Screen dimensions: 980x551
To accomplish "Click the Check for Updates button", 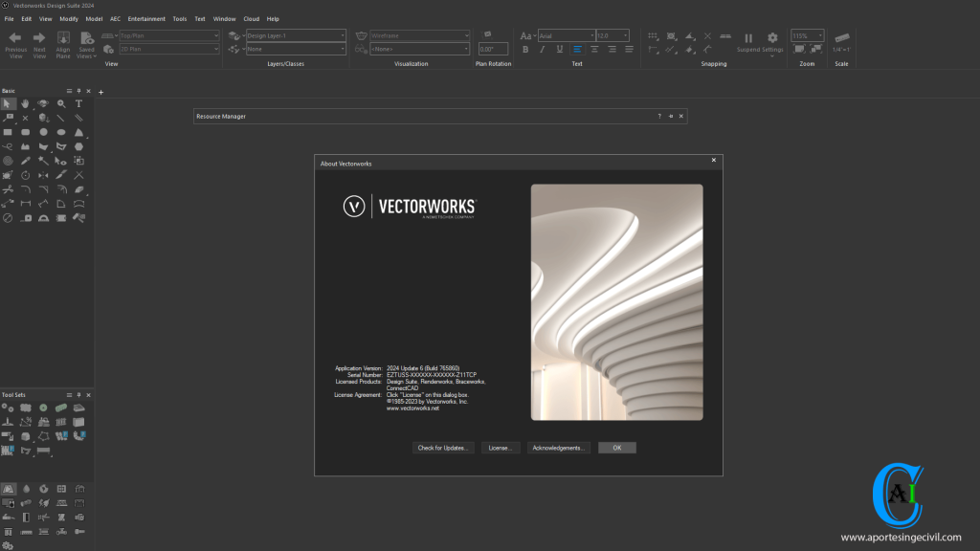I will [x=443, y=448].
